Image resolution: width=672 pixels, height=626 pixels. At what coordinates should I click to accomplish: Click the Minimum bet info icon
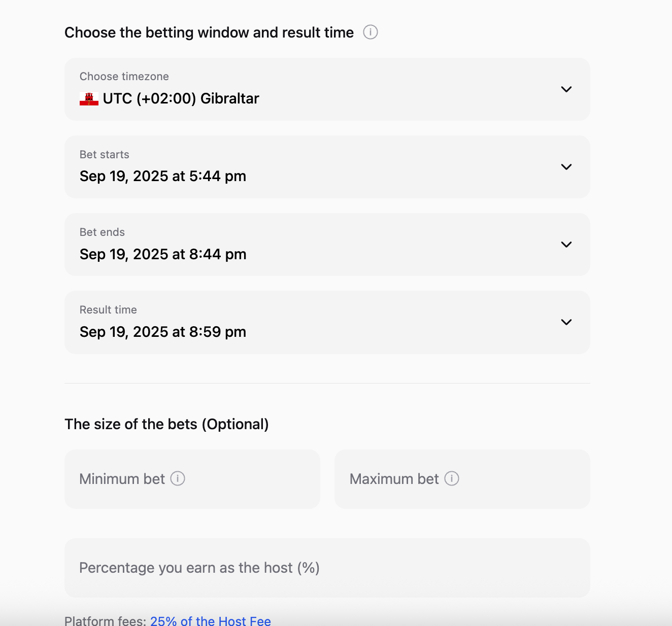[x=178, y=478]
